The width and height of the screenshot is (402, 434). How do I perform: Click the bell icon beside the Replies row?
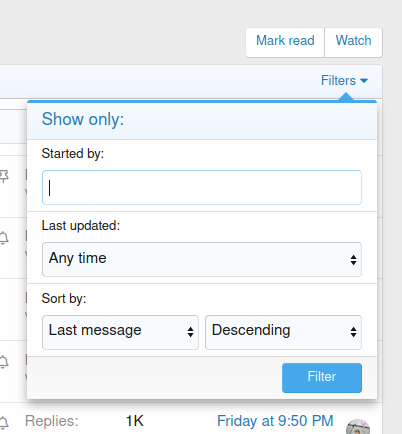[4, 423]
